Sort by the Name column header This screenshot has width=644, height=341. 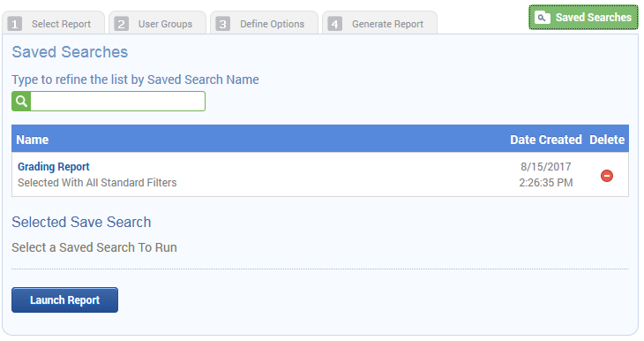[33, 140]
